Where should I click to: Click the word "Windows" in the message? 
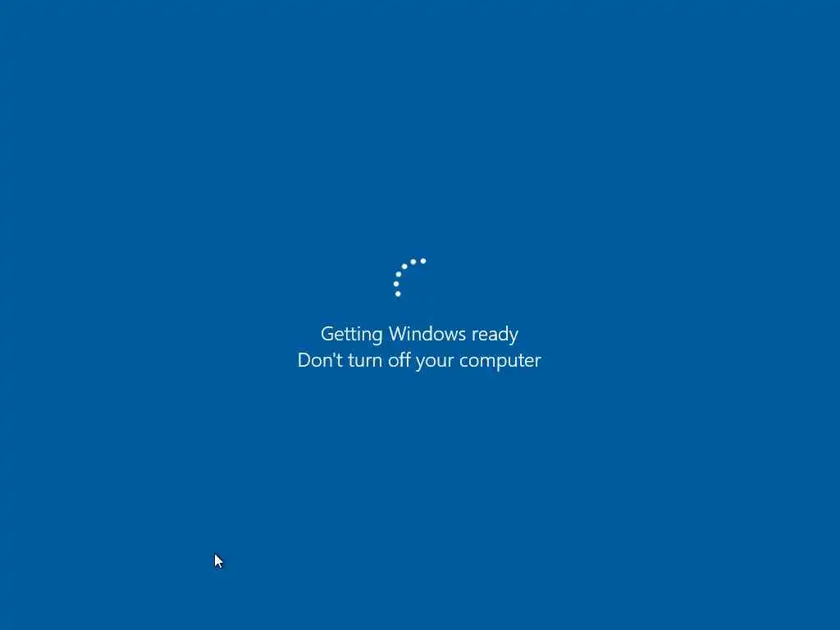click(x=427, y=334)
